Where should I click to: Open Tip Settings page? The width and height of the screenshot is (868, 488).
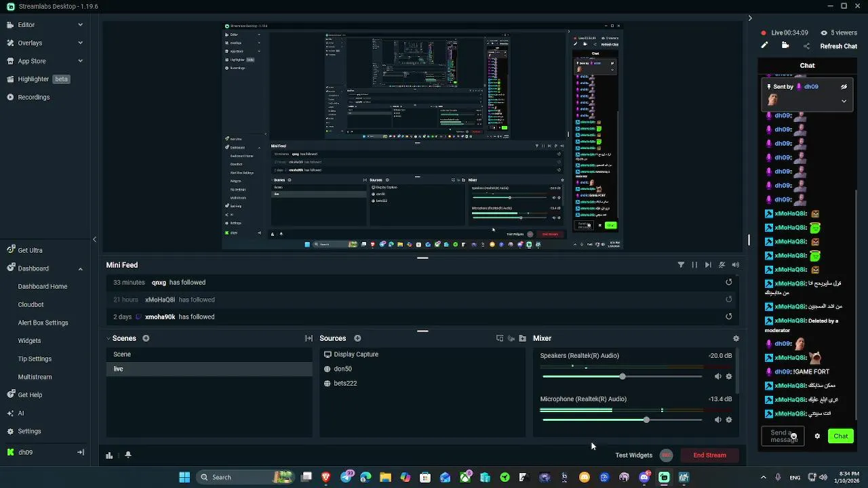click(35, 359)
